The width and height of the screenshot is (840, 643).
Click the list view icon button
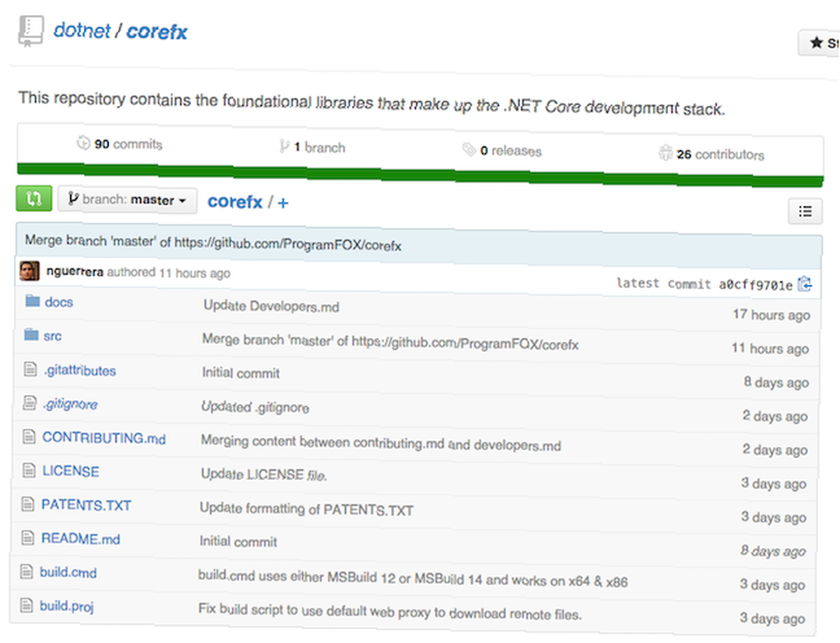tap(806, 212)
